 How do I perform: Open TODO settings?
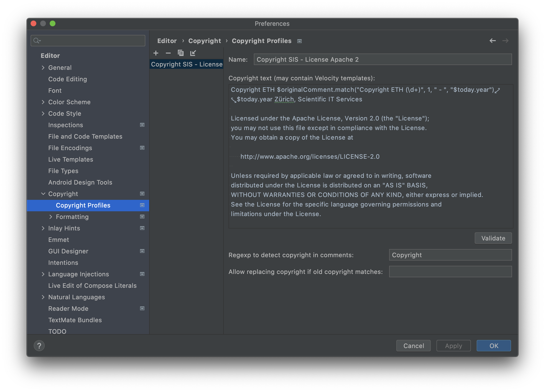57,332
